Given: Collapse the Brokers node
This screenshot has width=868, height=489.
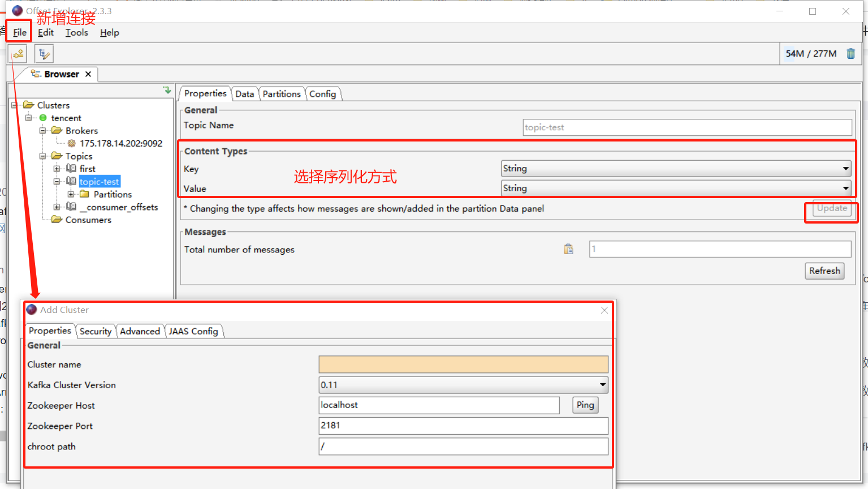Looking at the screenshot, I should point(43,130).
